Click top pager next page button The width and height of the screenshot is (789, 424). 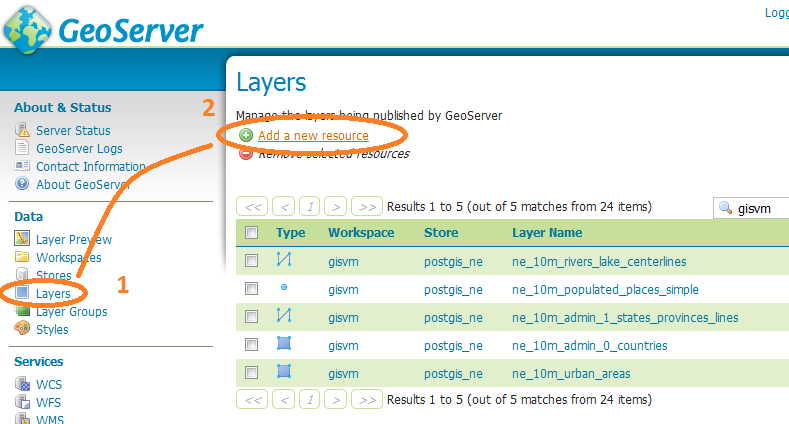click(x=336, y=207)
